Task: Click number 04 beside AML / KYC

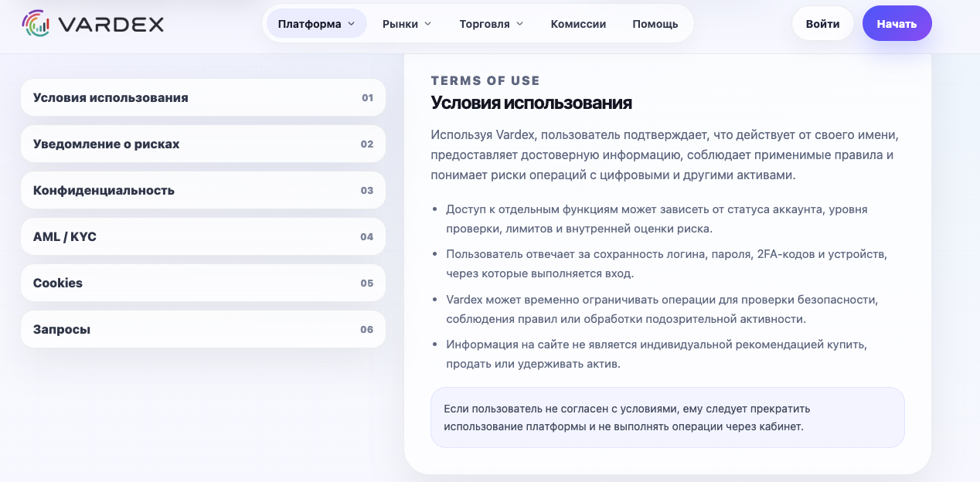Action: tap(367, 237)
